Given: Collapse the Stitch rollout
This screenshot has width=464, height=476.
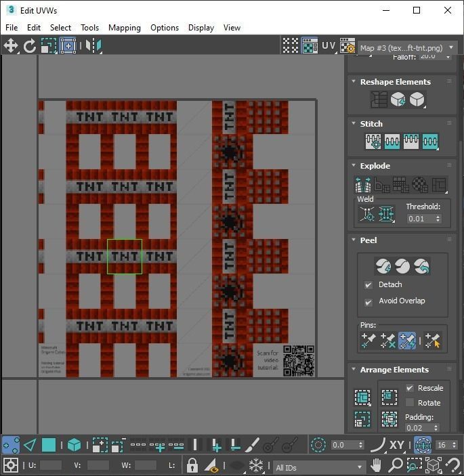Looking at the screenshot, I should pos(354,123).
